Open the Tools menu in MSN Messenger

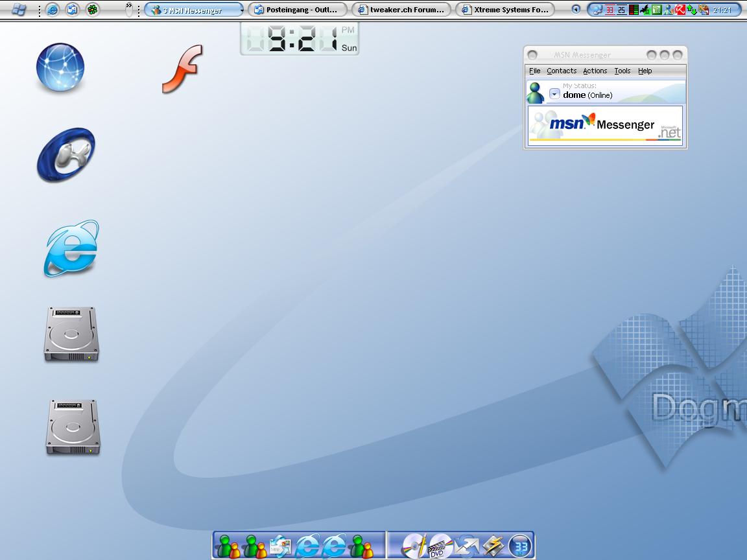point(622,71)
